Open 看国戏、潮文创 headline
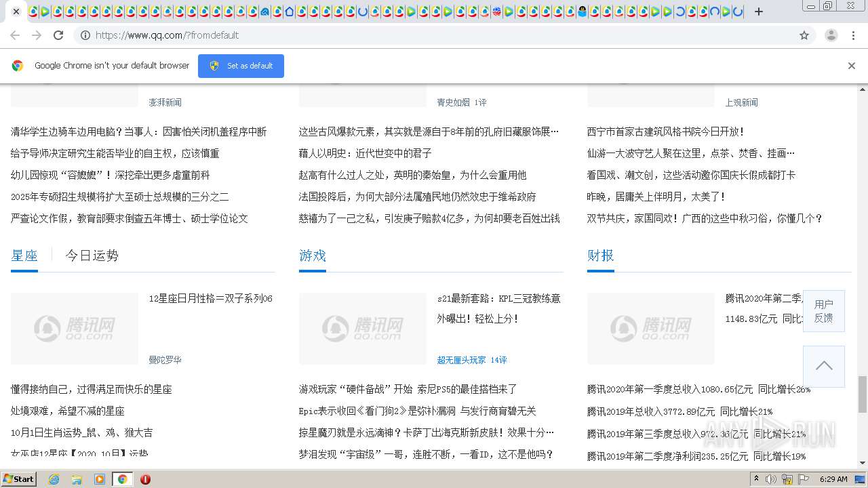The width and height of the screenshot is (868, 488). pyautogui.click(x=692, y=175)
